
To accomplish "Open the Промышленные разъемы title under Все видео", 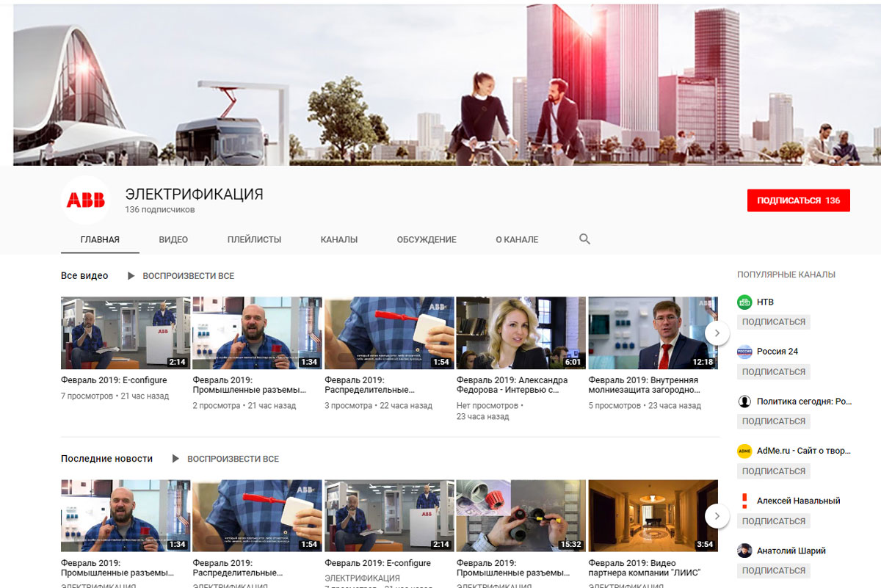I will pyautogui.click(x=250, y=385).
